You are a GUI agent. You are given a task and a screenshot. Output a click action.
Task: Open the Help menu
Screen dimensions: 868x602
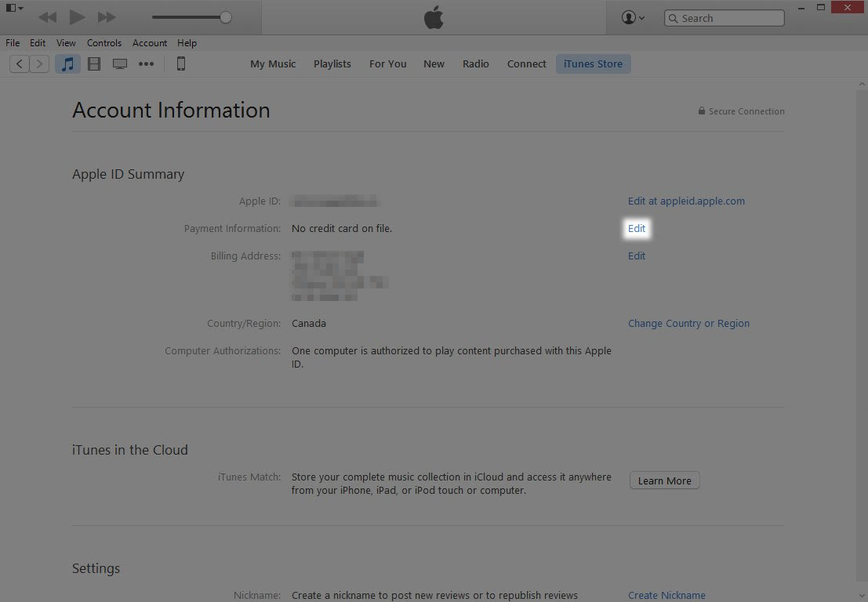tap(187, 42)
